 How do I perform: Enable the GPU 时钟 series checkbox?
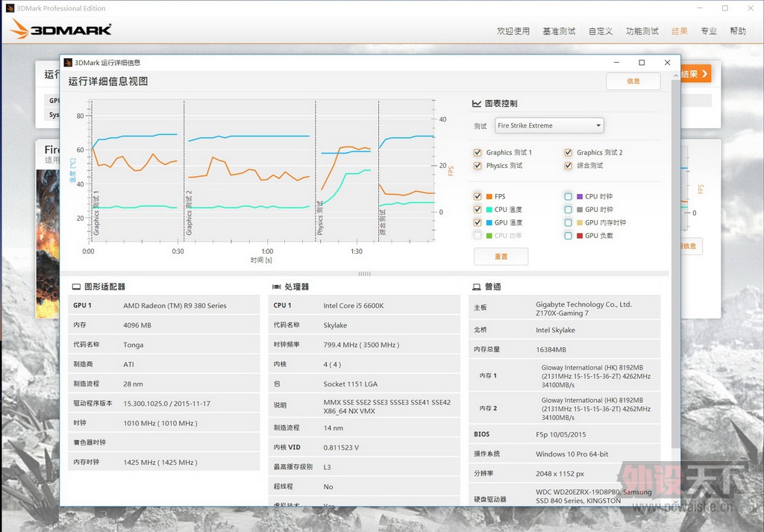pyautogui.click(x=568, y=210)
